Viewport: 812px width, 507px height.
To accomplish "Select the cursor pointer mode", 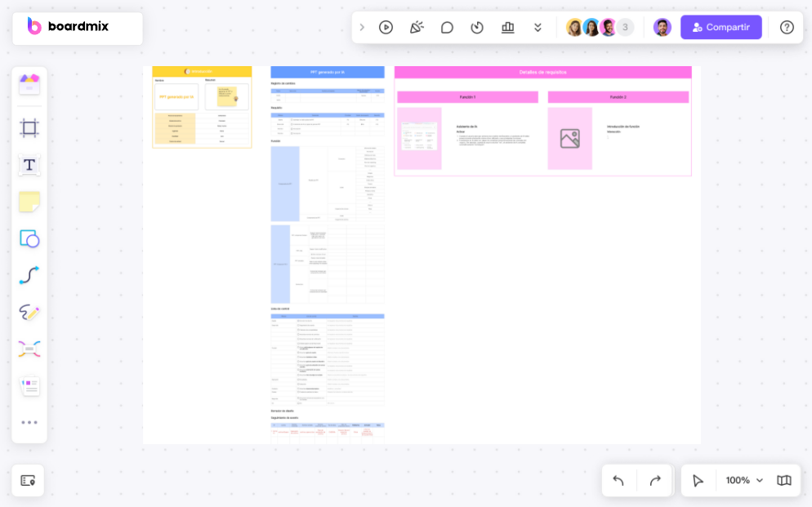I will pyautogui.click(x=698, y=481).
